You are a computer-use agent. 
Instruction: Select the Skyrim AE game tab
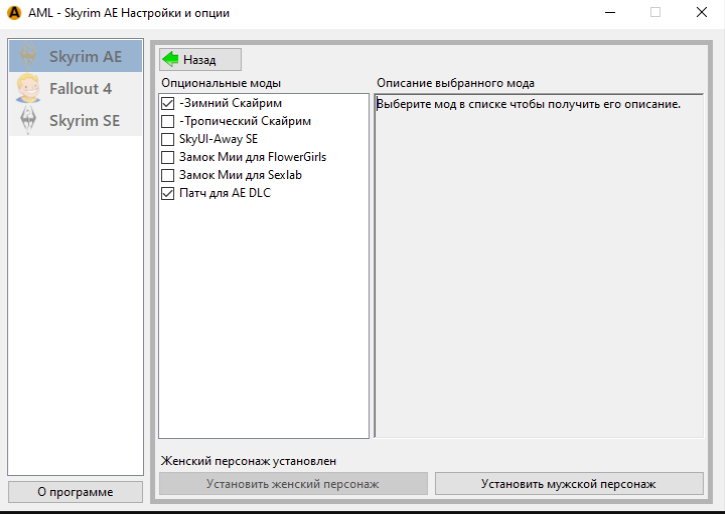click(x=84, y=57)
